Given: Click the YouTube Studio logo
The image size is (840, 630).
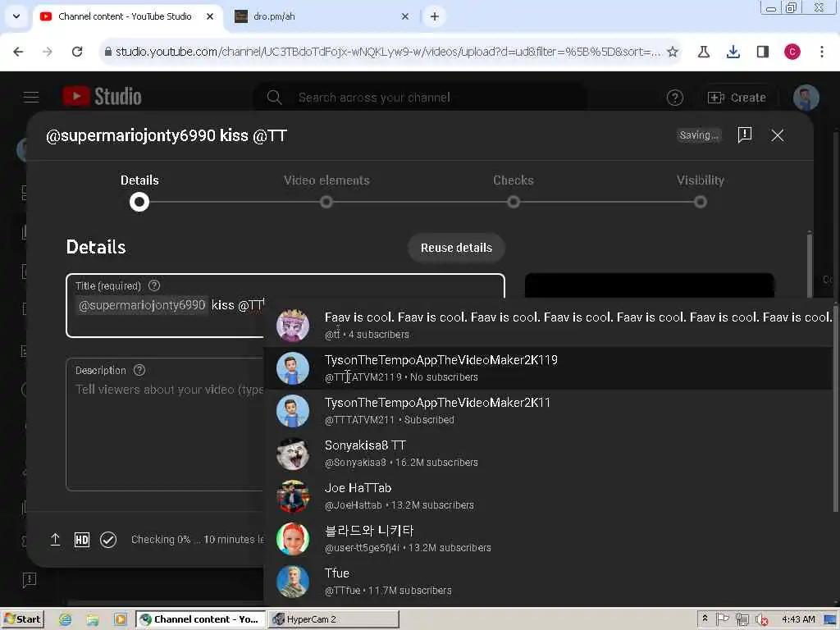Looking at the screenshot, I should click(x=102, y=97).
